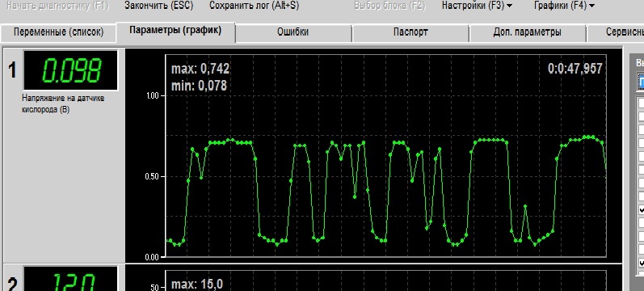Viewport: 644px width, 291px height.
Task: Click Начать диагностику (F1)
Action: pos(58,6)
